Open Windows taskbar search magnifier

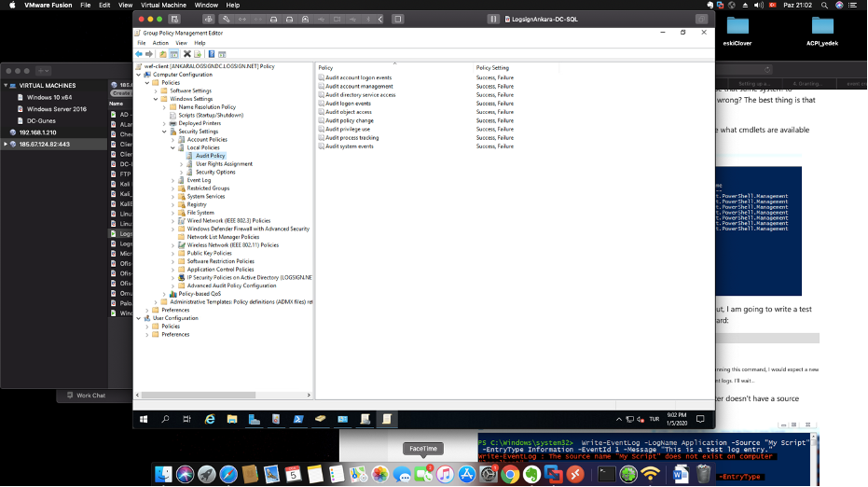[x=165, y=419]
